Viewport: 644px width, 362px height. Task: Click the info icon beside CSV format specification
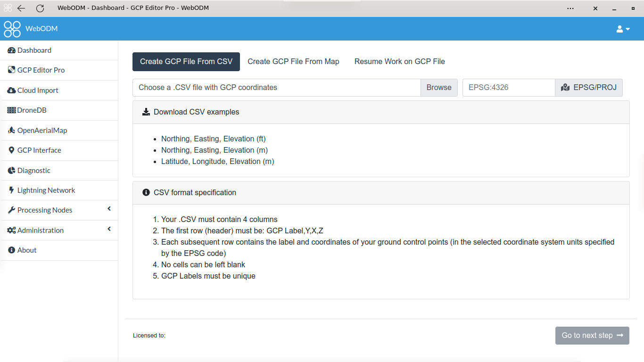coord(146,193)
